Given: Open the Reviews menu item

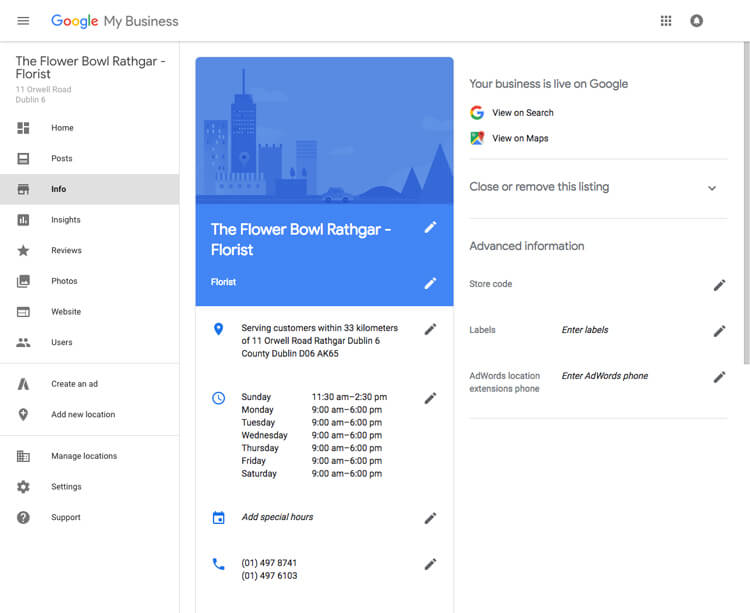Looking at the screenshot, I should pos(89,251).
